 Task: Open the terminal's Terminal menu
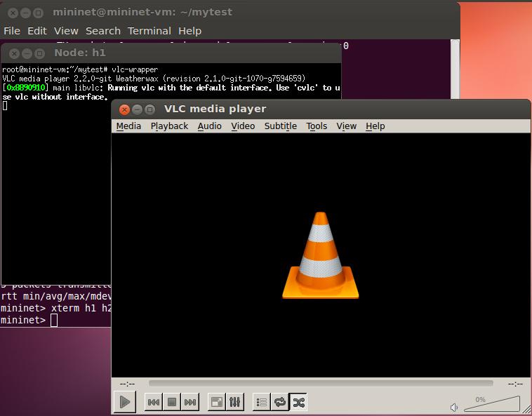point(149,31)
